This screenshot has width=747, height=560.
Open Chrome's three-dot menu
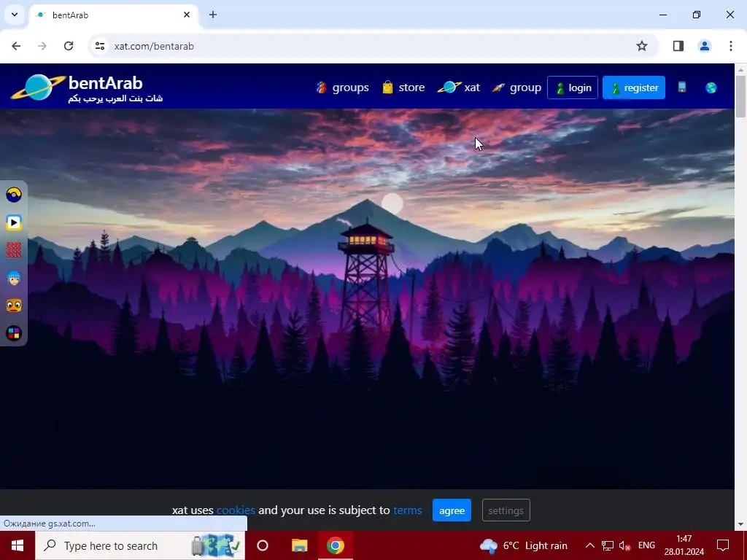point(730,46)
